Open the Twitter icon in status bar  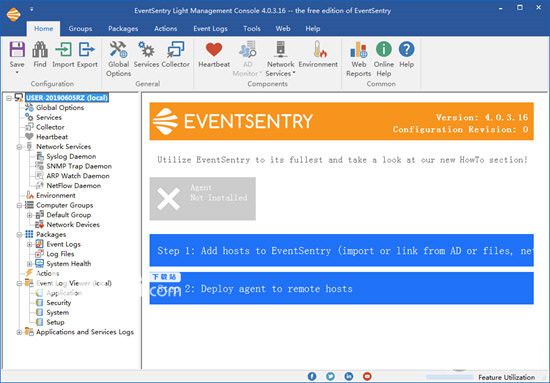(x=330, y=376)
